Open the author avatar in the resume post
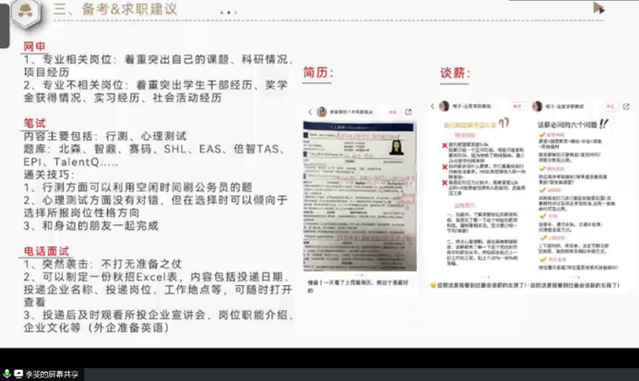639x381 pixels. (x=322, y=112)
